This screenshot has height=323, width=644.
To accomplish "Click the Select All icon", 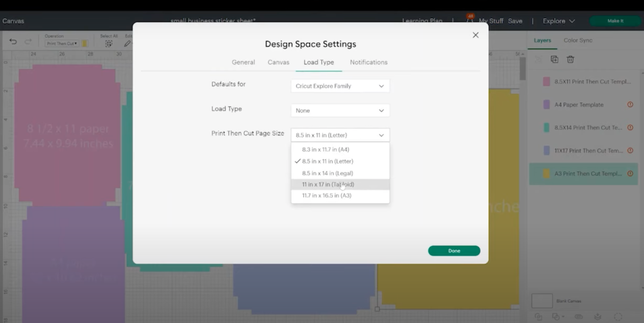I will pos(109,43).
